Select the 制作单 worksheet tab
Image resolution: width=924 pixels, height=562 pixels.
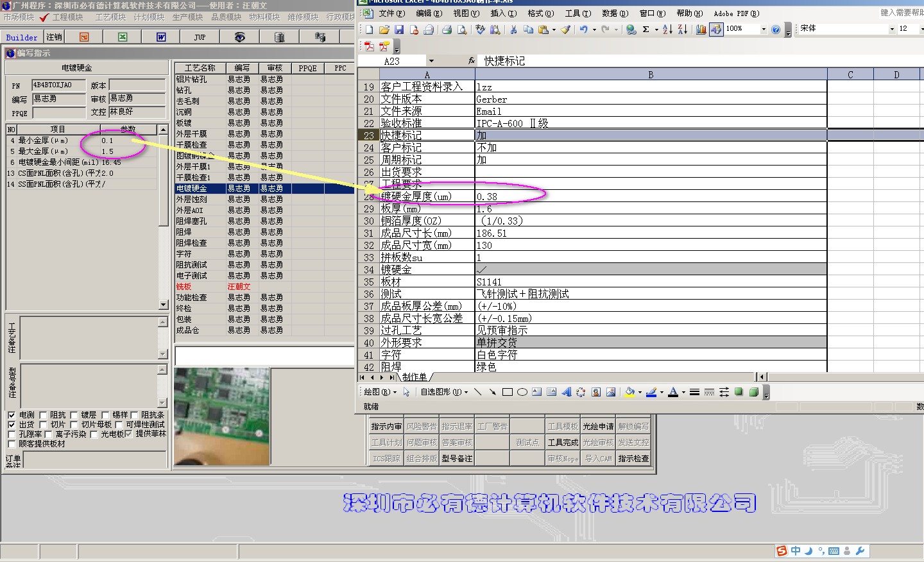(415, 377)
